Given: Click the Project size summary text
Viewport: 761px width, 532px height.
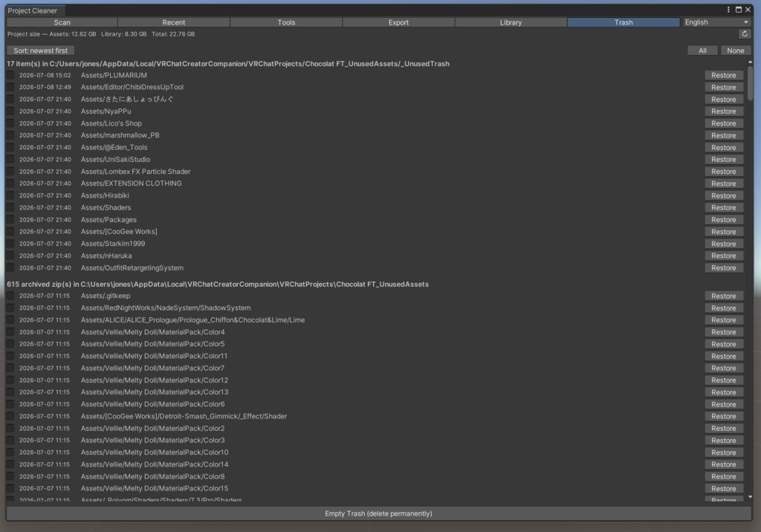Looking at the screenshot, I should pyautogui.click(x=101, y=34).
